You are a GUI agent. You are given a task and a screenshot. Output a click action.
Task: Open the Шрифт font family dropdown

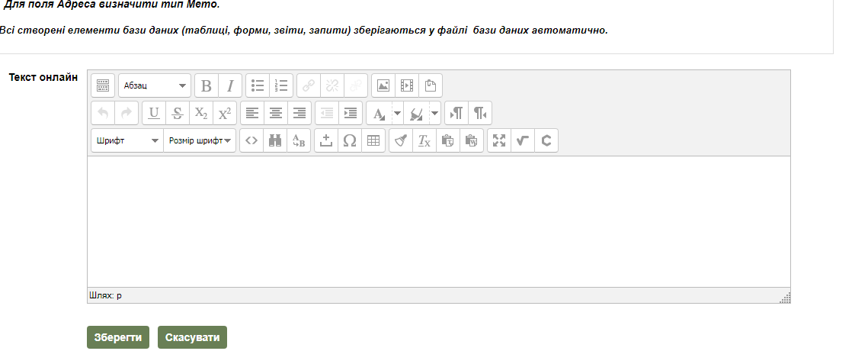coord(127,141)
